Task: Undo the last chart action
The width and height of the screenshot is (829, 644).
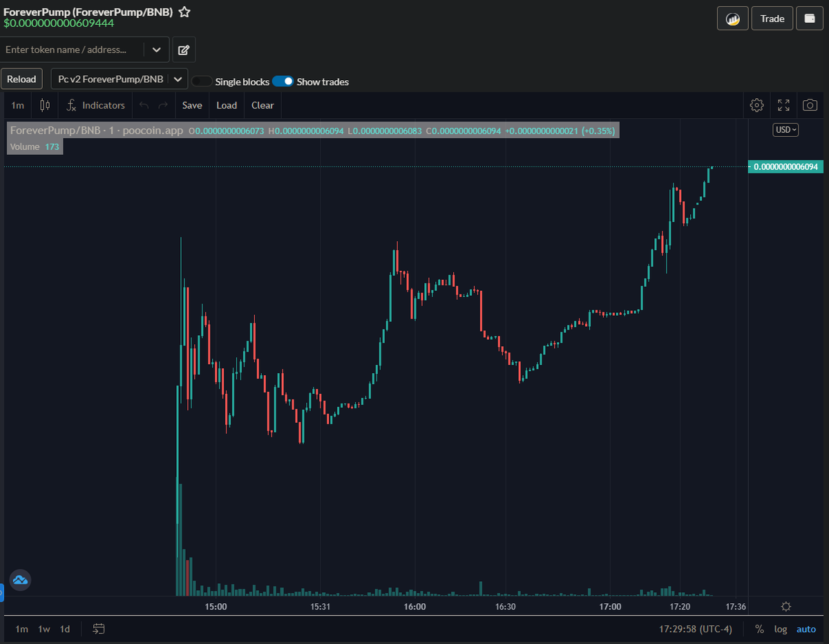Action: tap(144, 105)
